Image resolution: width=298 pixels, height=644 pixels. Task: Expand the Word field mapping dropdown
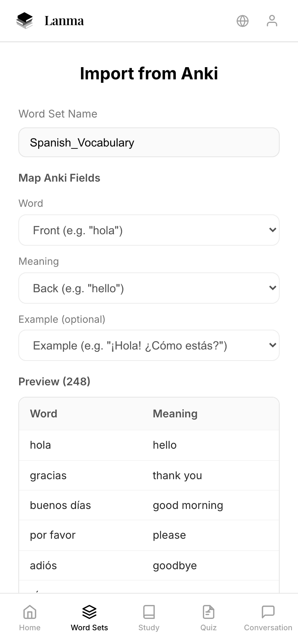[149, 230]
